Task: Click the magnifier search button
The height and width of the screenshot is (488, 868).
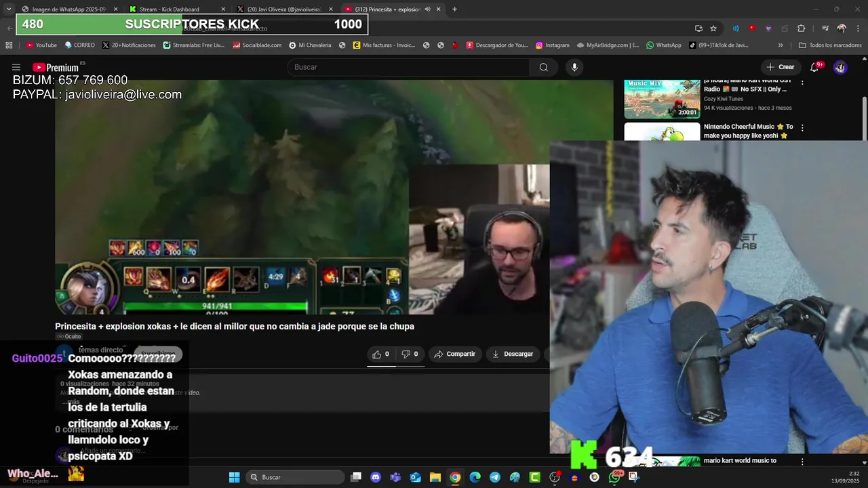Action: pos(544,67)
